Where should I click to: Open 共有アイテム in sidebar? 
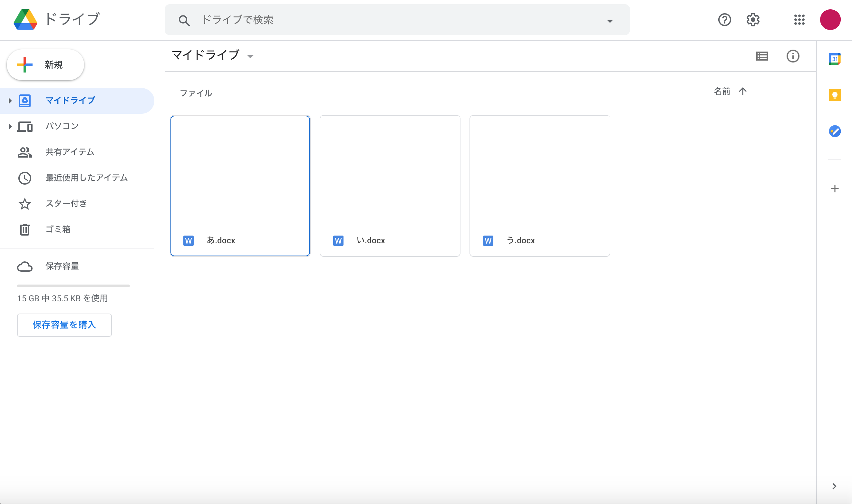tap(77, 152)
